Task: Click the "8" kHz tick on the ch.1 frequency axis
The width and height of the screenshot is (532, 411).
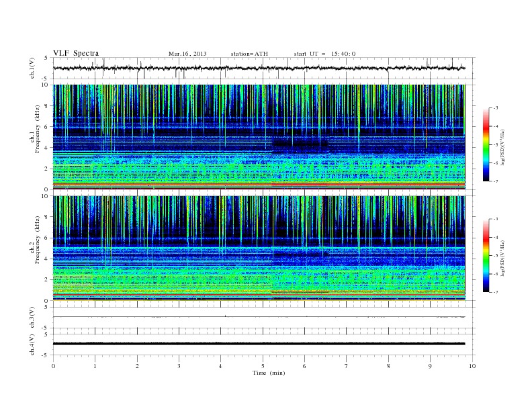Action: tap(46, 106)
